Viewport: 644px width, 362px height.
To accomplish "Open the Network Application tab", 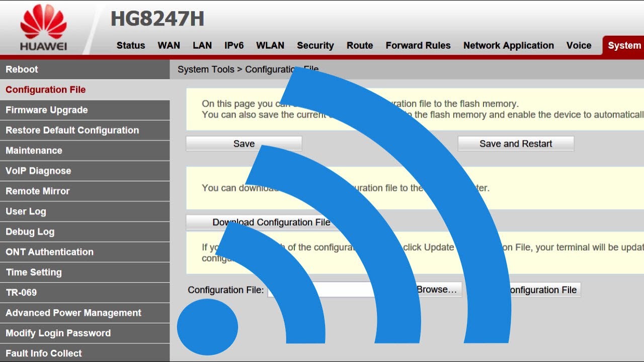I will pyautogui.click(x=509, y=45).
